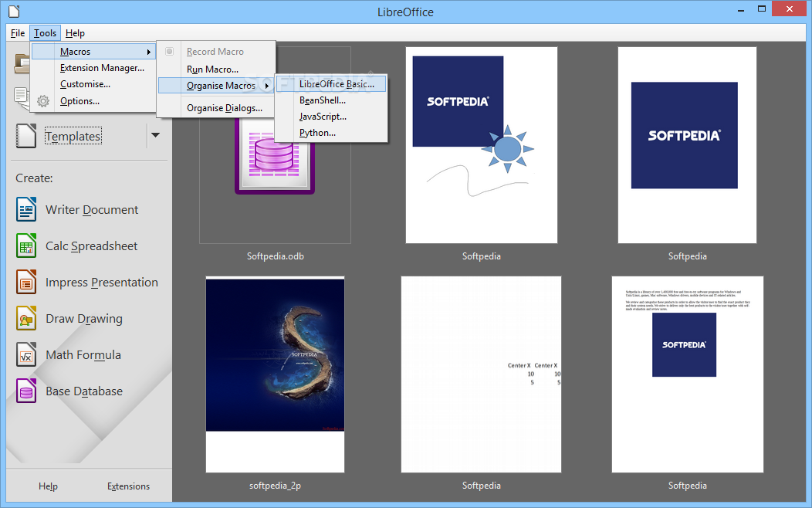Maximize the LibreOffice window
Screen dimensions: 812x508
point(762,8)
